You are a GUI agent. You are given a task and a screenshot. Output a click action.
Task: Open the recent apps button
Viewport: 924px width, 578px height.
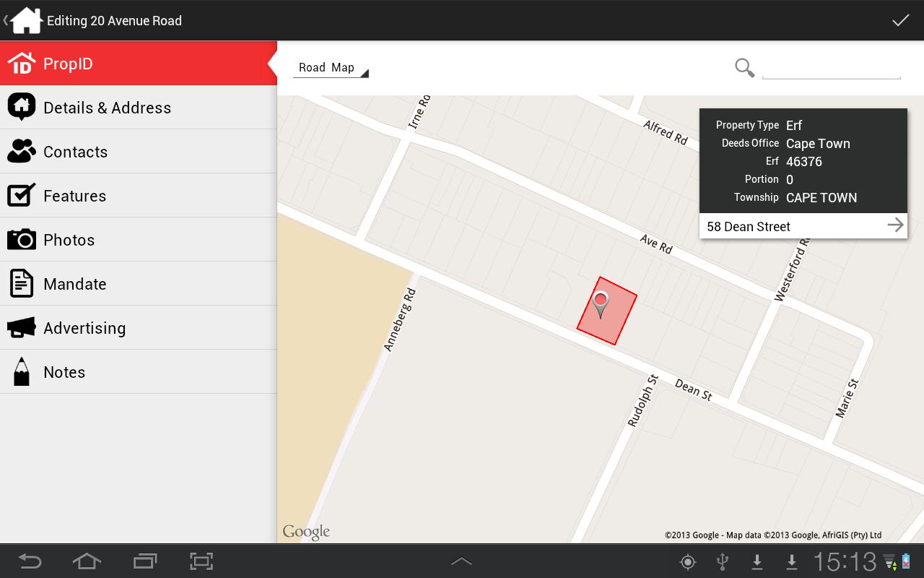click(x=145, y=561)
